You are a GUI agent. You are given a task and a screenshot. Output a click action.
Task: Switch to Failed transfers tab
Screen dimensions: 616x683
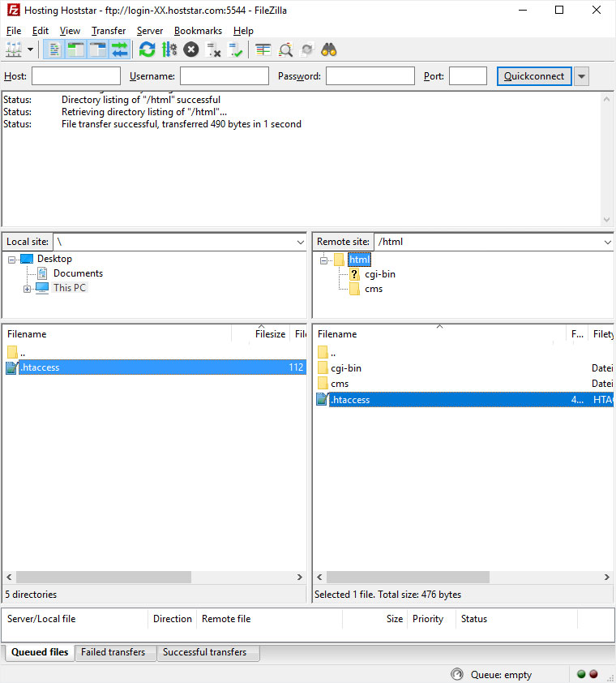coord(113,652)
